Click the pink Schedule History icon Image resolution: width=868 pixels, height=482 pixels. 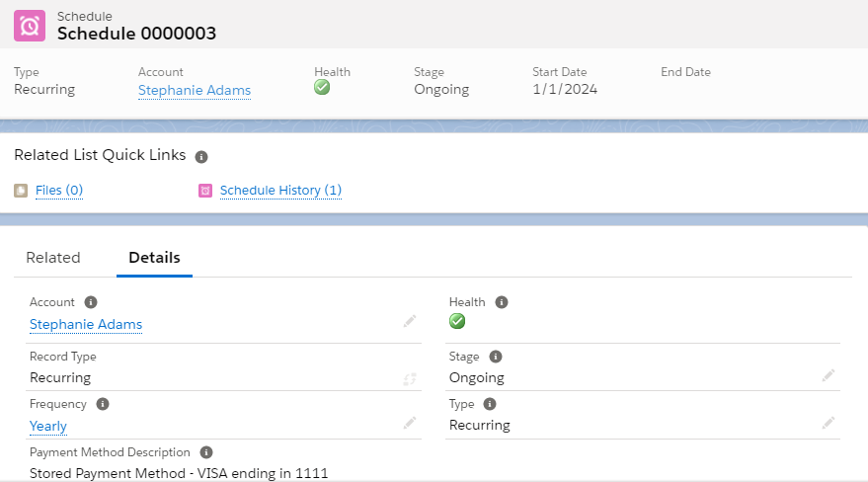[205, 191]
